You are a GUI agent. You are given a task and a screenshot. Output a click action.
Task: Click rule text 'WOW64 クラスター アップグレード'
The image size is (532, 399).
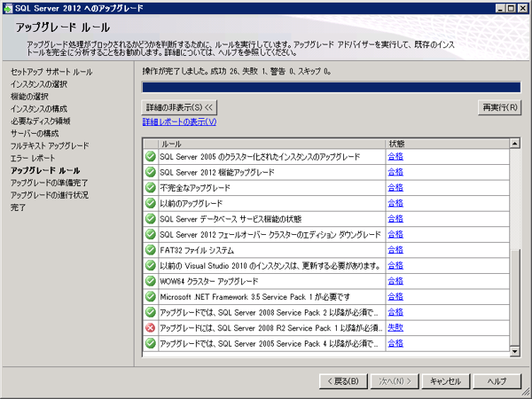pyautogui.click(x=209, y=281)
